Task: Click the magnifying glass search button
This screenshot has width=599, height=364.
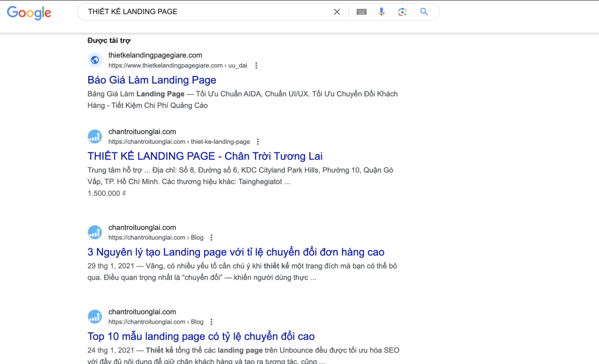Action: pyautogui.click(x=424, y=12)
